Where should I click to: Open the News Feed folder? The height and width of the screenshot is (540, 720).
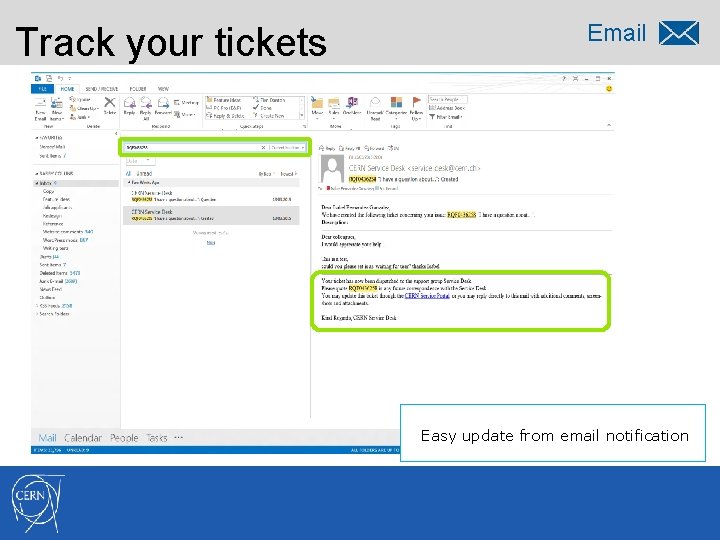tap(51, 290)
